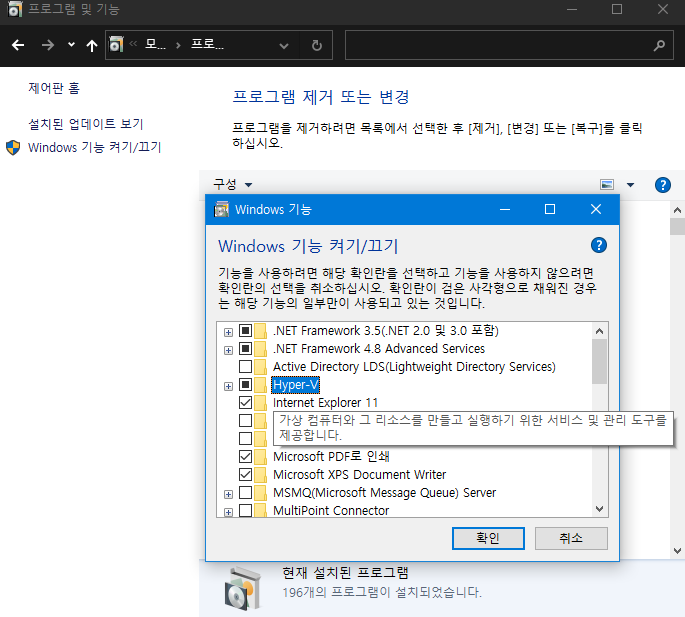
Task: Go back with the left arrow button
Action: tap(18, 45)
